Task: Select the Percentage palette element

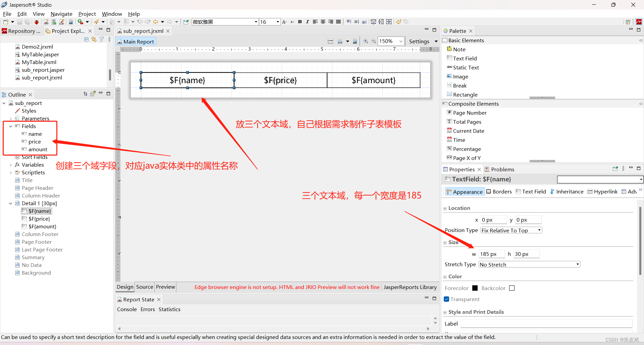Action: 467,149
